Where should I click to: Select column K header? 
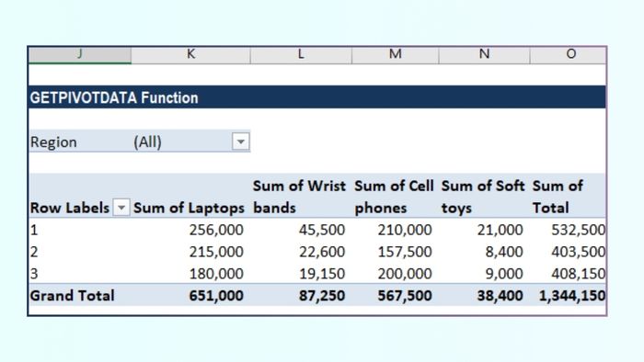(190, 54)
